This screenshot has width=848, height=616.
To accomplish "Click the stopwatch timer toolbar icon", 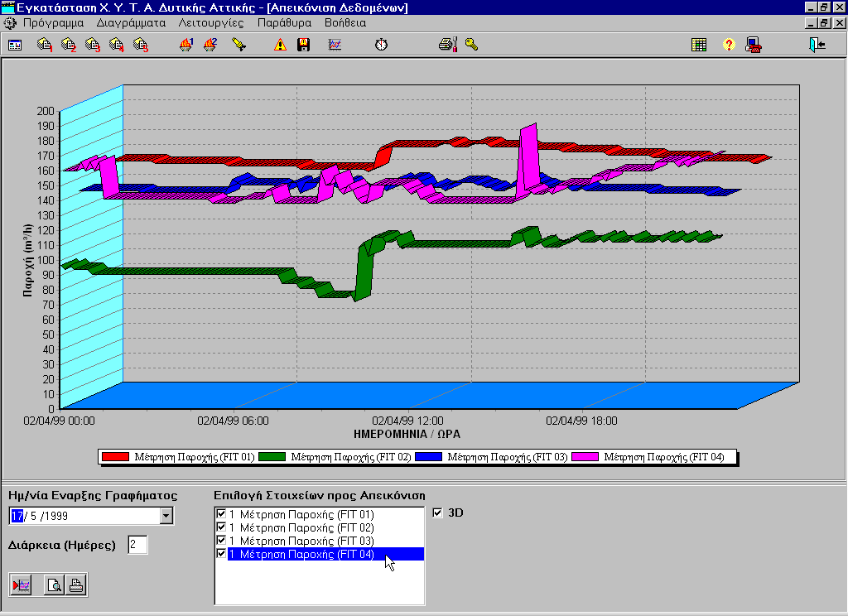I will 381,45.
